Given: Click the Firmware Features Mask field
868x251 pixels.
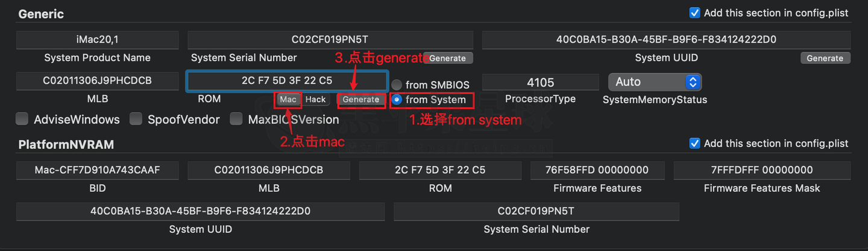Looking at the screenshot, I should [x=762, y=170].
